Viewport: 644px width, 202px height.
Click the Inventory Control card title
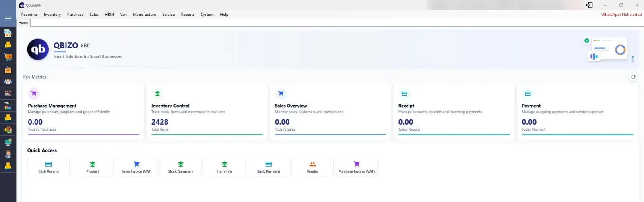(x=170, y=106)
